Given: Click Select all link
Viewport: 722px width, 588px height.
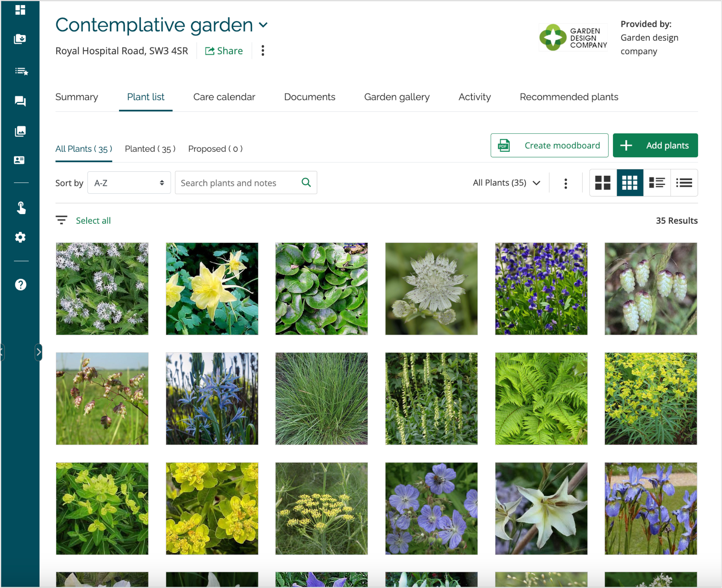Looking at the screenshot, I should coord(93,221).
